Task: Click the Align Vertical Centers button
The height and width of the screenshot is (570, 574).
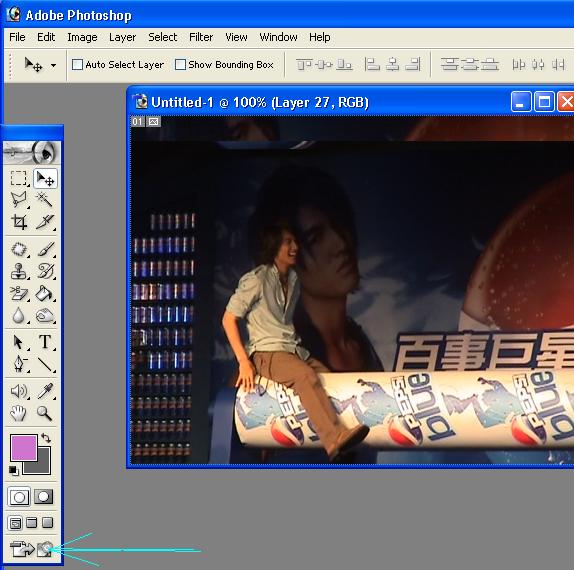Action: [x=324, y=65]
